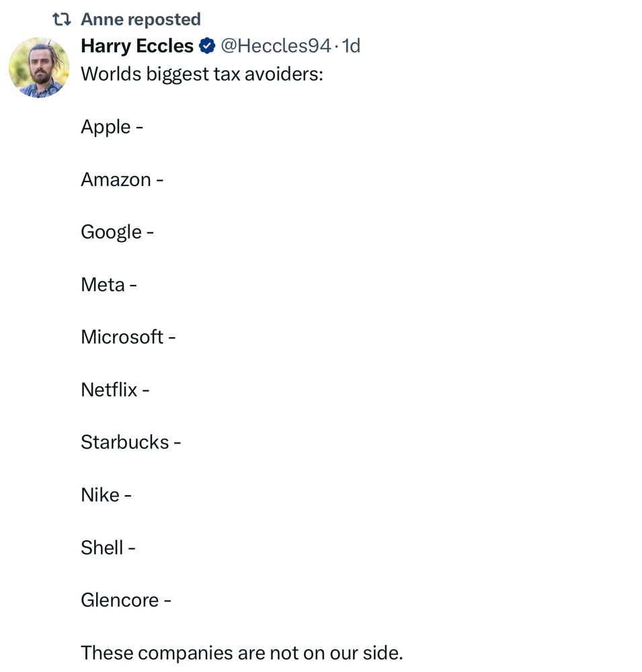Click the 1d timestamp

point(351,46)
